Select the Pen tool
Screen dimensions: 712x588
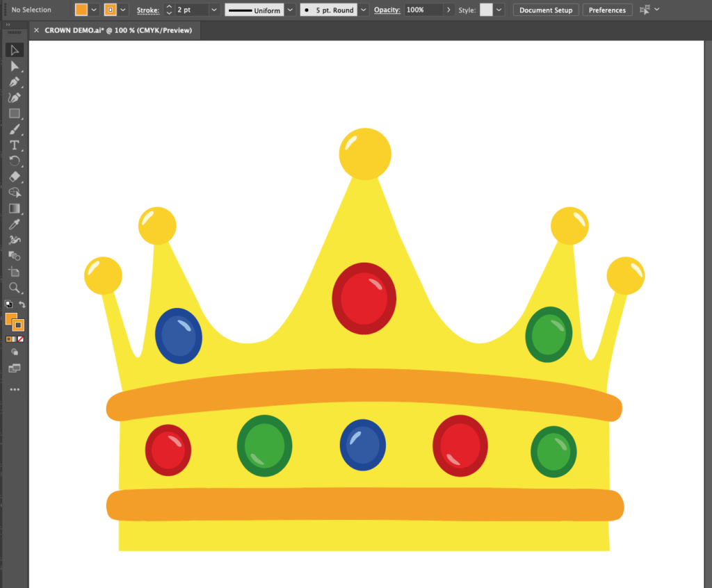tap(14, 82)
